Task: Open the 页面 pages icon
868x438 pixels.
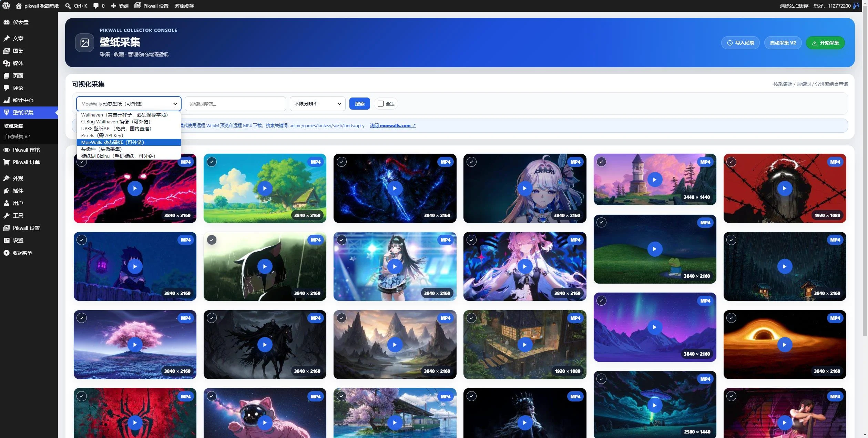Action: [x=7, y=75]
